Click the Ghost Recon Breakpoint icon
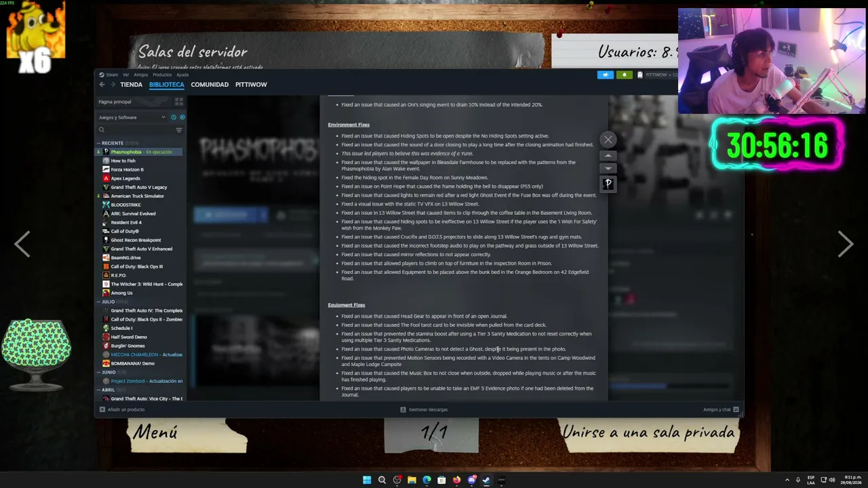This screenshot has width=868, height=488. 106,240
